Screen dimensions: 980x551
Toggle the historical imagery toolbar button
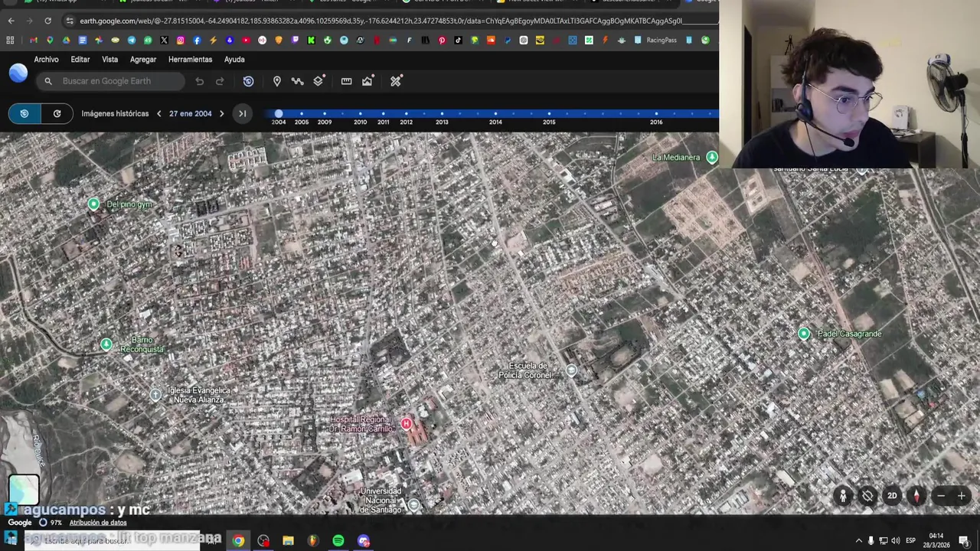tap(248, 81)
